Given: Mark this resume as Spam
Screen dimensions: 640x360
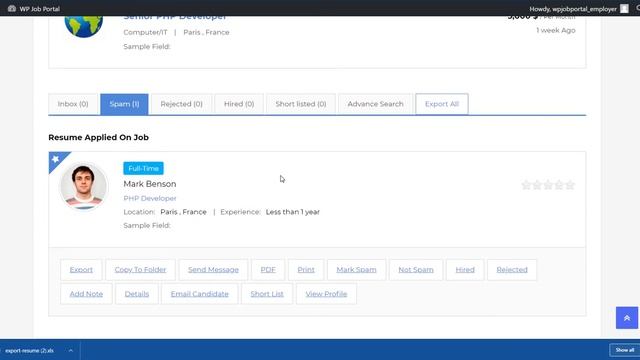Looking at the screenshot, I should pos(356,270).
